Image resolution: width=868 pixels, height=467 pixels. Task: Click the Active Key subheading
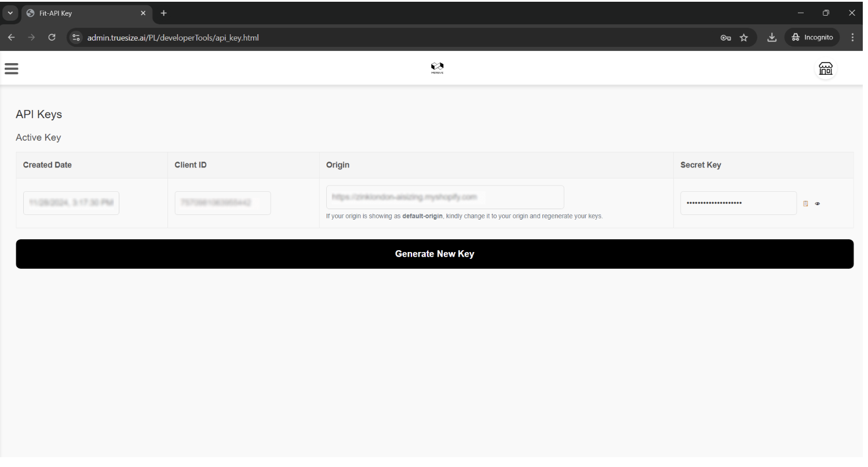pos(38,137)
